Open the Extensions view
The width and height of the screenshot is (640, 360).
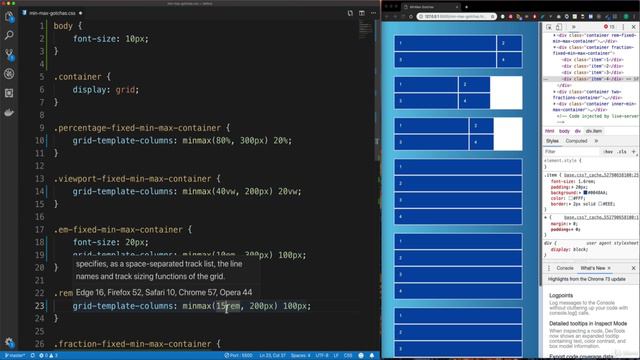[x=9, y=93]
